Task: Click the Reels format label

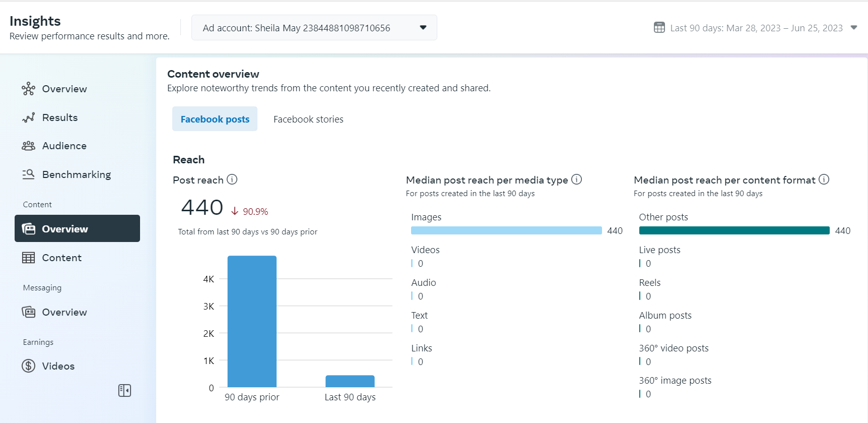Action: [649, 283]
